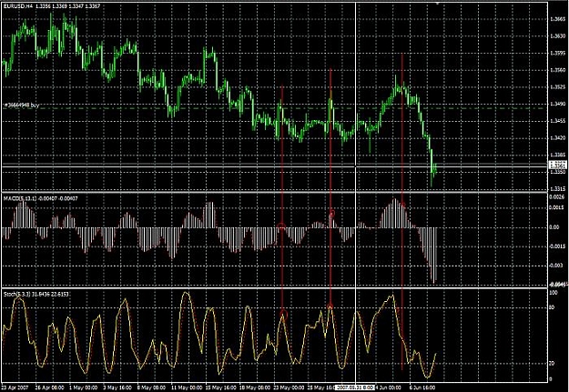Click the MACD 0.00 zero level label
569x392 pixels.
[554, 227]
